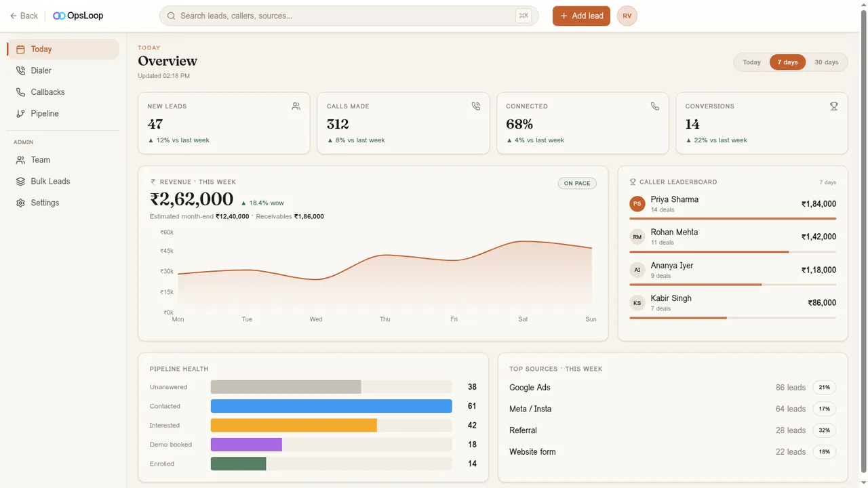Screen dimensions: 868x488
Task: Click the Team people icon
Action: tap(20, 160)
